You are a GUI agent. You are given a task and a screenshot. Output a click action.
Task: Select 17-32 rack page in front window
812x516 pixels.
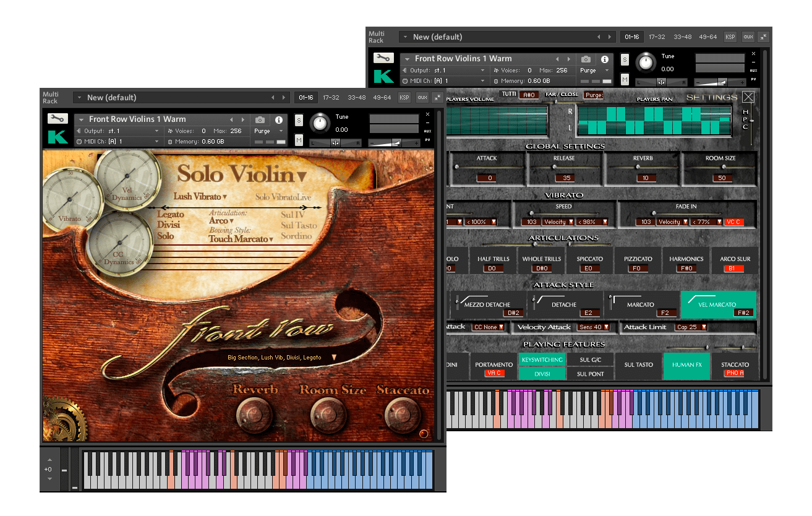coord(331,98)
